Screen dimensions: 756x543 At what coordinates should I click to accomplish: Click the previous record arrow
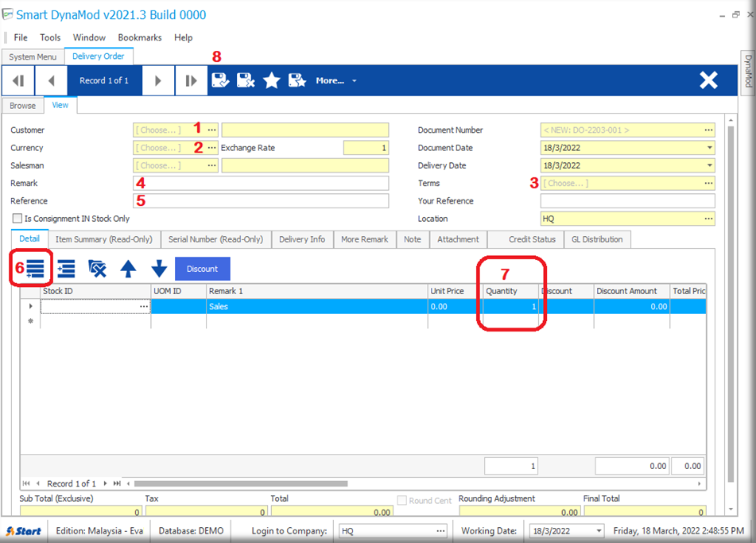coord(52,80)
